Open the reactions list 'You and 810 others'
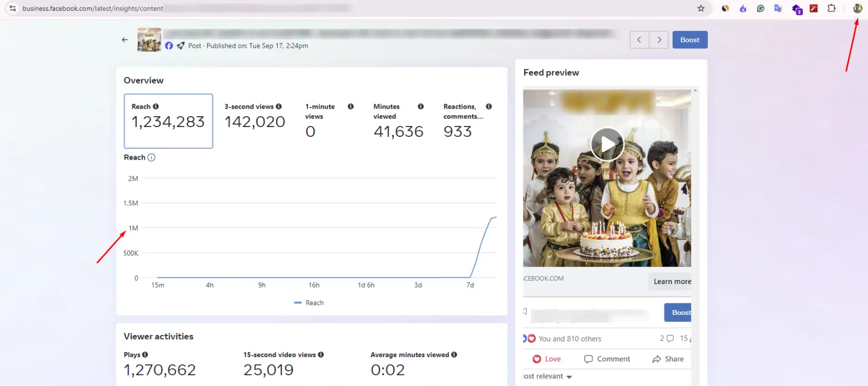The image size is (868, 386). pos(570,339)
